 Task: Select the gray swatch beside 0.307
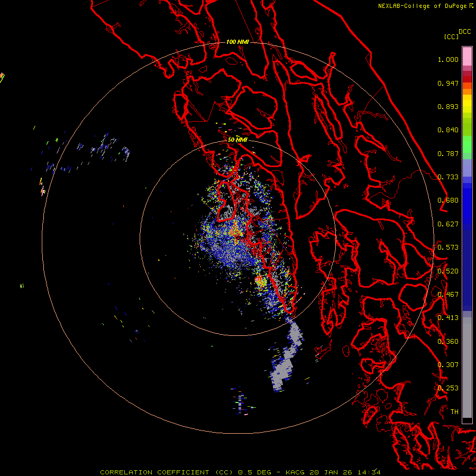click(467, 368)
